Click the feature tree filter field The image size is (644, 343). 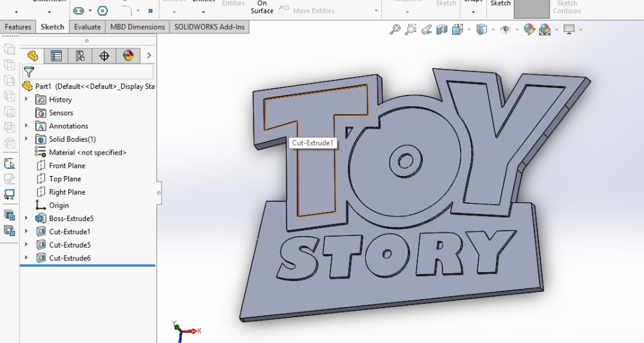[x=93, y=72]
